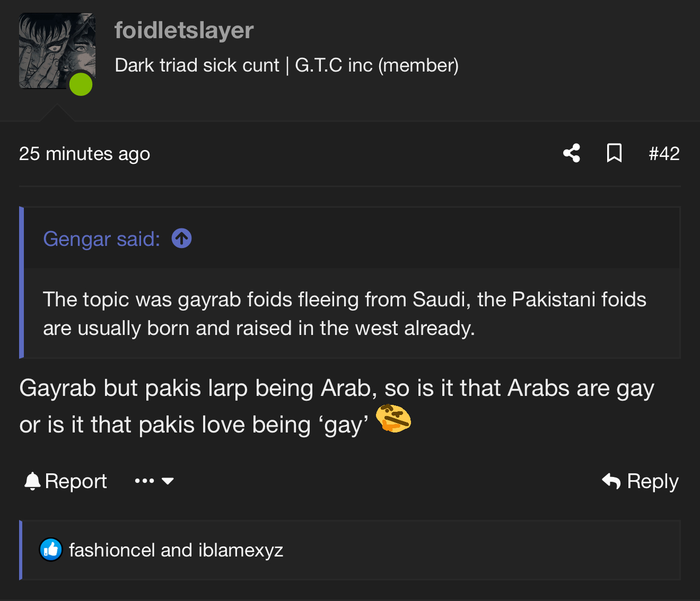Click the "Gengar said:" quote link
Screen dimensions: 700x601
tap(101, 239)
